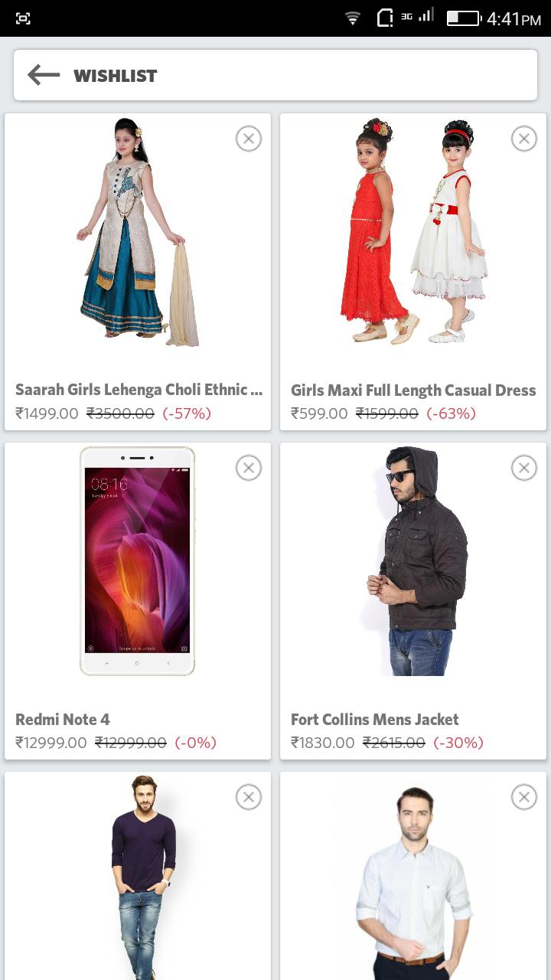The height and width of the screenshot is (980, 551).
Task: Remove purple v-neck t-shirt from wishlist
Action: 248,797
